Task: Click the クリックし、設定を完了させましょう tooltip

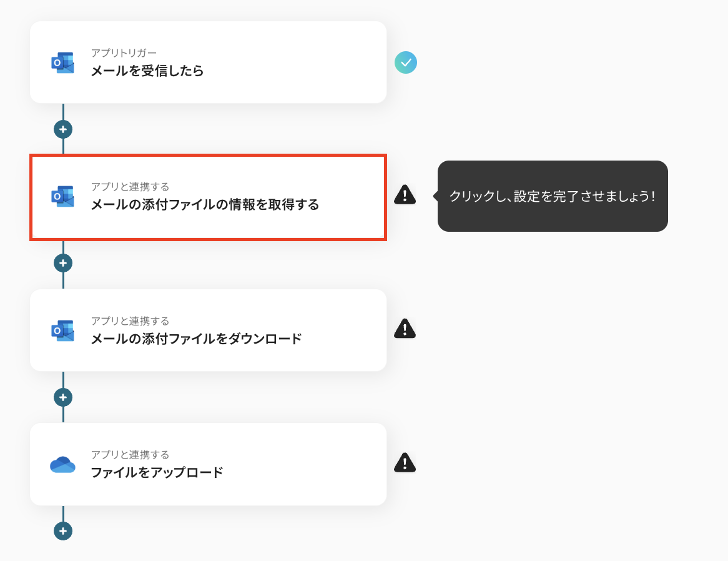Action: (553, 196)
